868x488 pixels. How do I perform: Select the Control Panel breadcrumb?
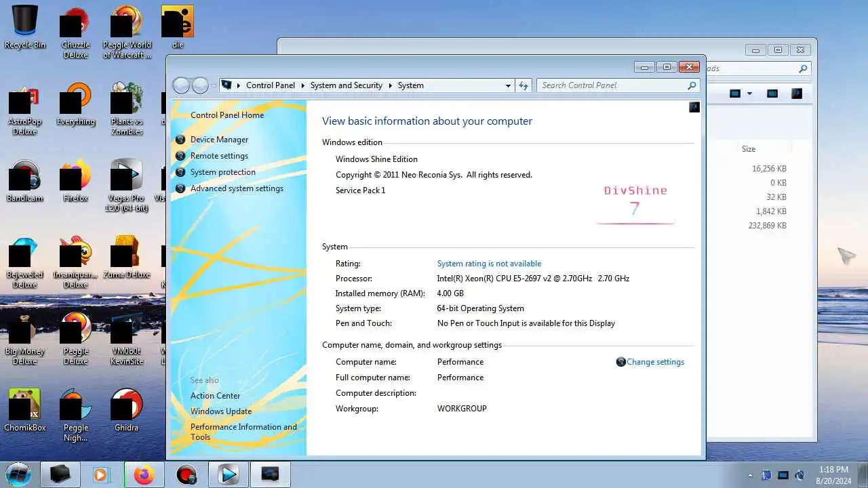[x=271, y=85]
